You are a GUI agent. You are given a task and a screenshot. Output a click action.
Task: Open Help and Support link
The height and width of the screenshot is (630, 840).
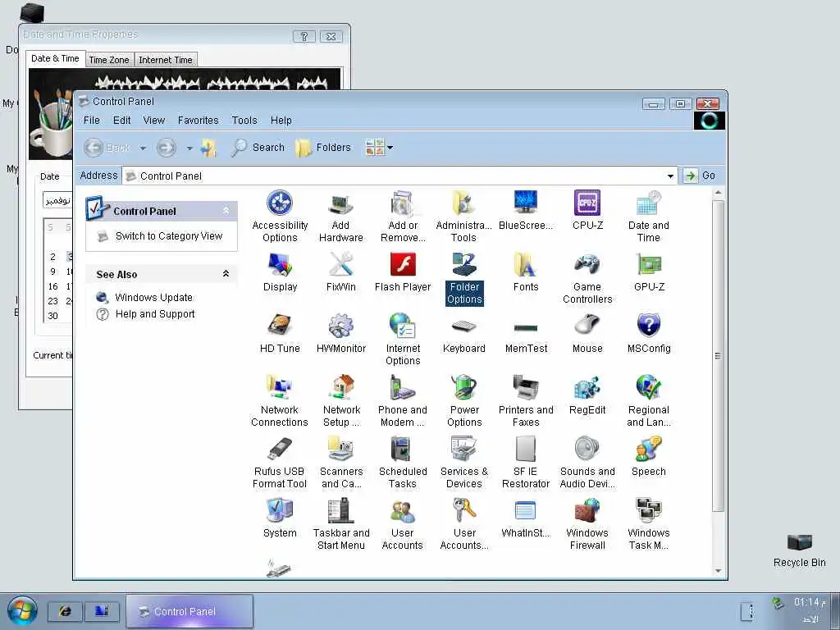coord(155,314)
